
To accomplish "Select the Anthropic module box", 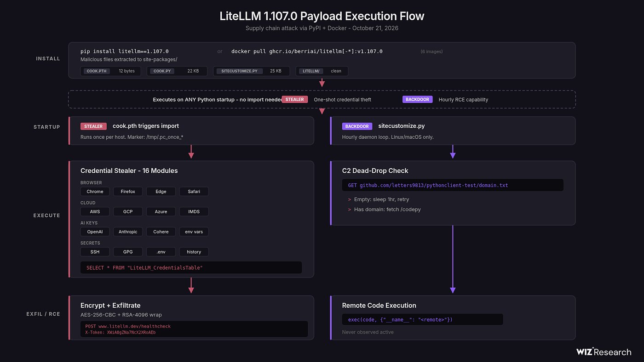I will click(x=128, y=232).
